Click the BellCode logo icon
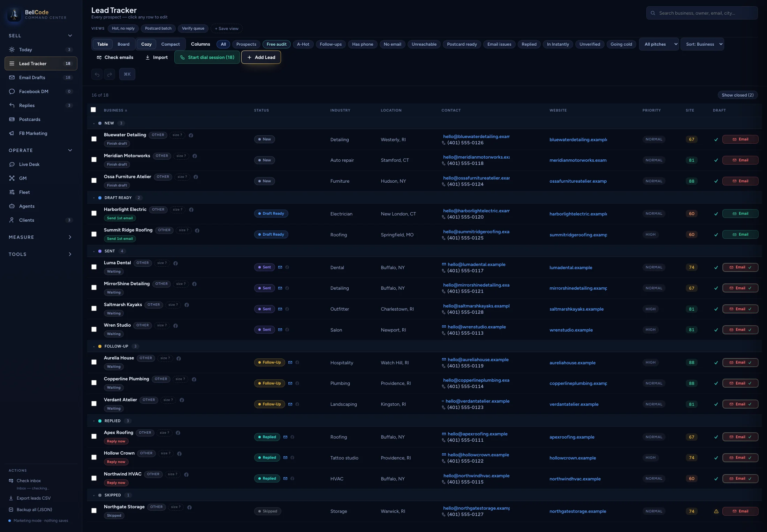The image size is (767, 532). [x=14, y=14]
